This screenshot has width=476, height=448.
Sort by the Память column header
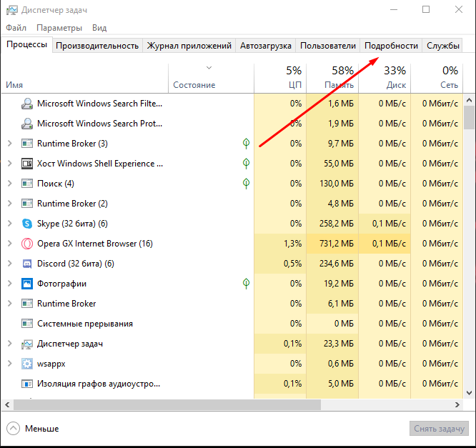(x=332, y=79)
